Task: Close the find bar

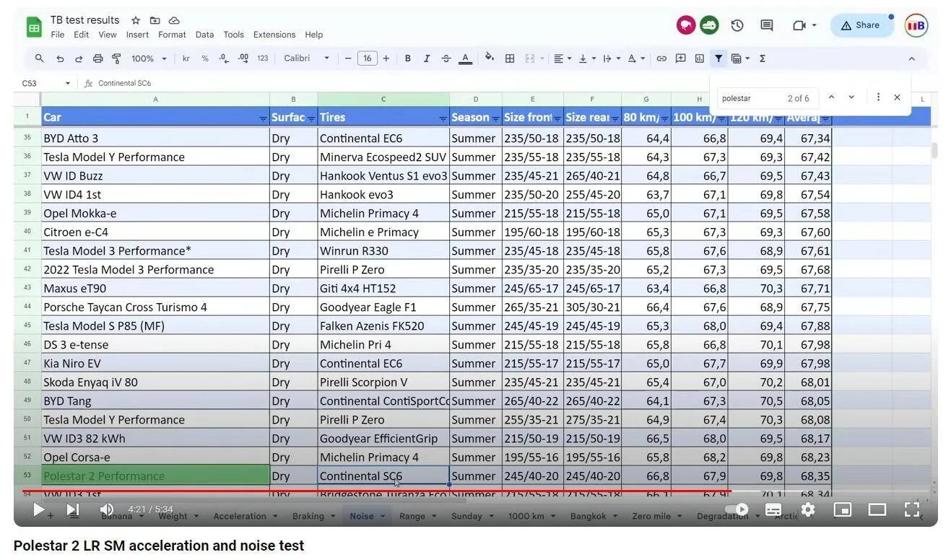Action: pyautogui.click(x=897, y=97)
